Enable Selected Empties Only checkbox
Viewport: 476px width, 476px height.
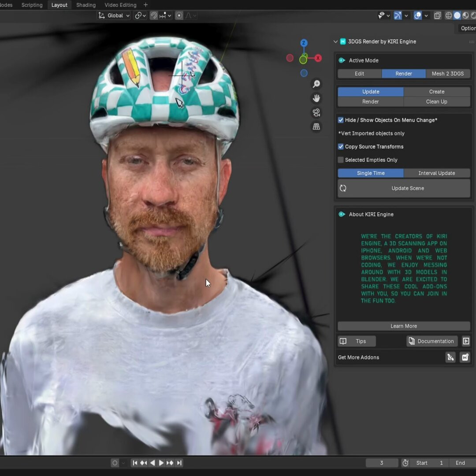tap(341, 160)
